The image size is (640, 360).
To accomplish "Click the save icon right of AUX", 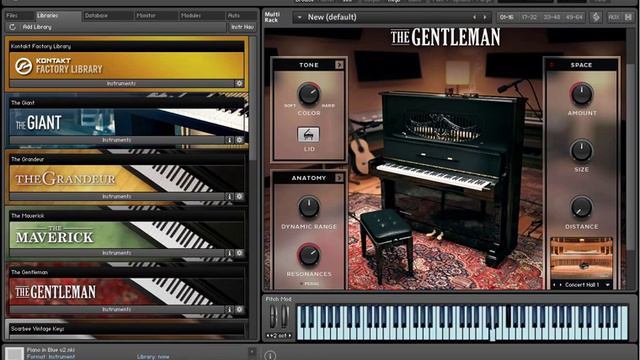I will point(628,17).
